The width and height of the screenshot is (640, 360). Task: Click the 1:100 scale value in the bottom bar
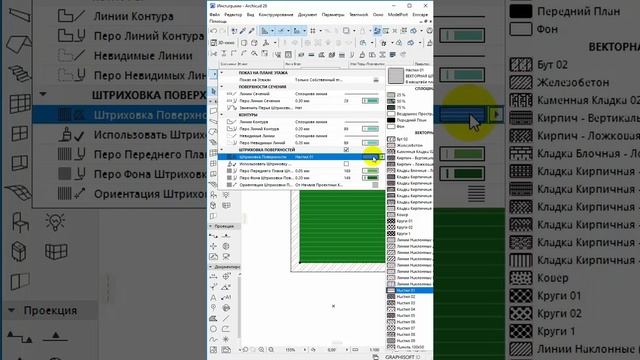tap(374, 350)
